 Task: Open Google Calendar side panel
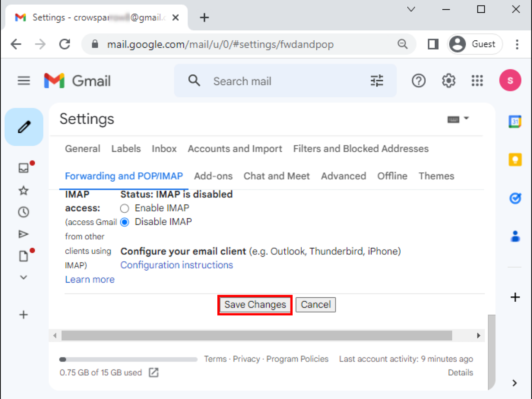click(x=515, y=122)
